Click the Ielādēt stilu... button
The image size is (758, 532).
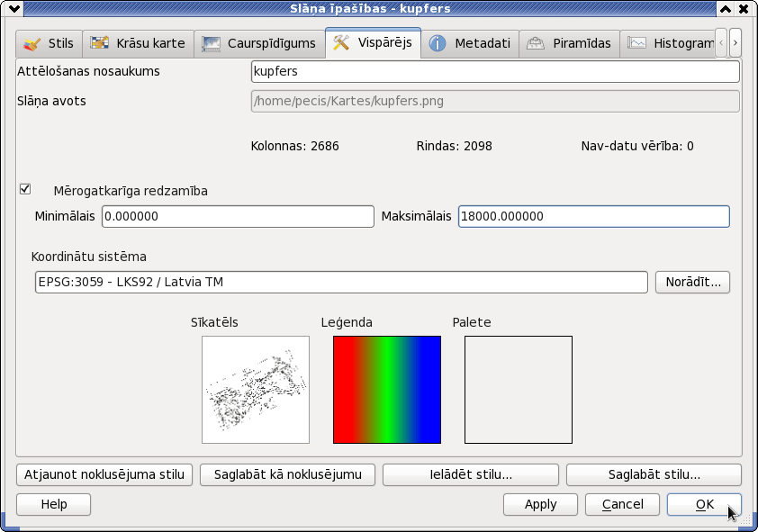point(471,475)
